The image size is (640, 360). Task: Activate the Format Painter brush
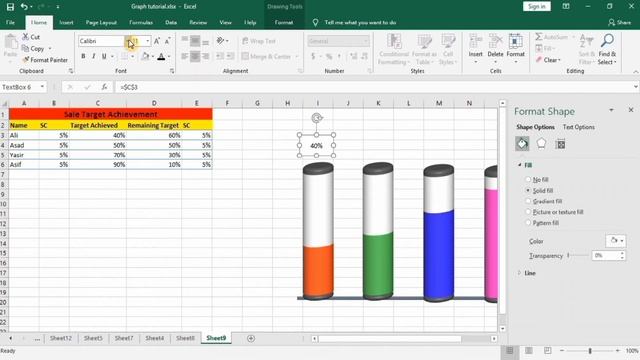(x=26, y=60)
